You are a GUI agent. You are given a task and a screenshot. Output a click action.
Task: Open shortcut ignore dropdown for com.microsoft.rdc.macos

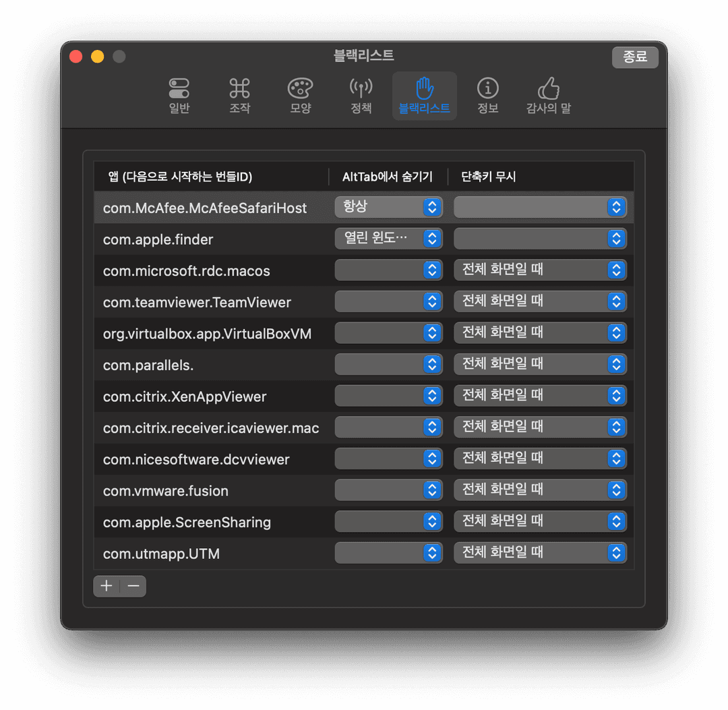[x=540, y=270]
